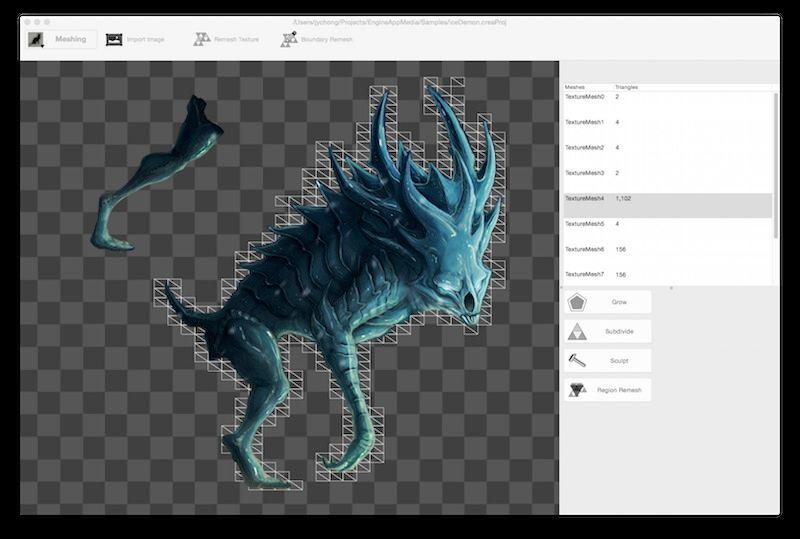Run the Remesh Texture tool

(x=226, y=39)
